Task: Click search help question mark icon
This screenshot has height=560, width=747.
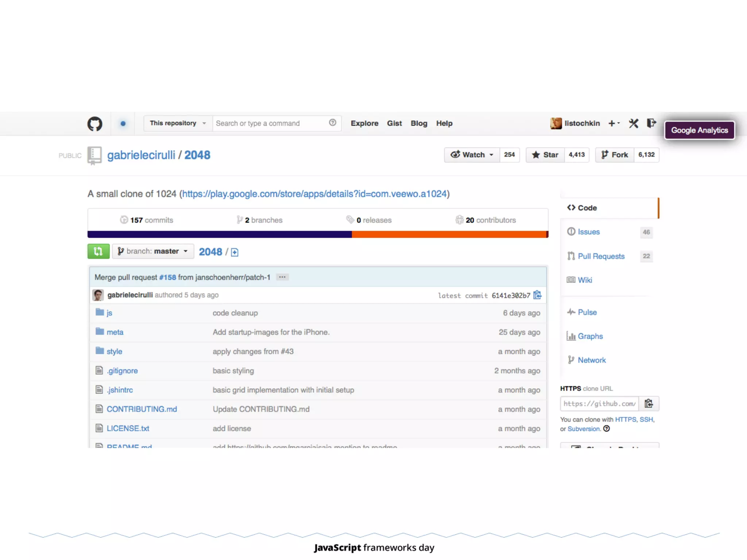Action: [332, 123]
